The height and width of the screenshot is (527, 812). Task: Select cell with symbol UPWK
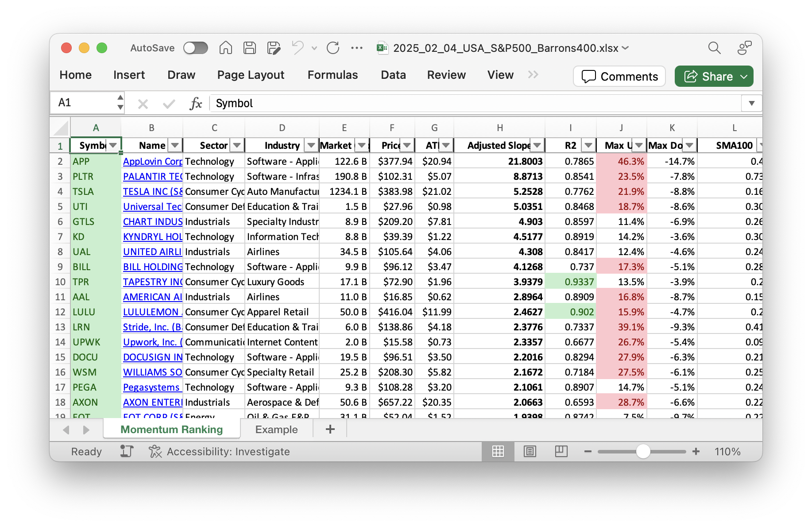pyautogui.click(x=96, y=342)
